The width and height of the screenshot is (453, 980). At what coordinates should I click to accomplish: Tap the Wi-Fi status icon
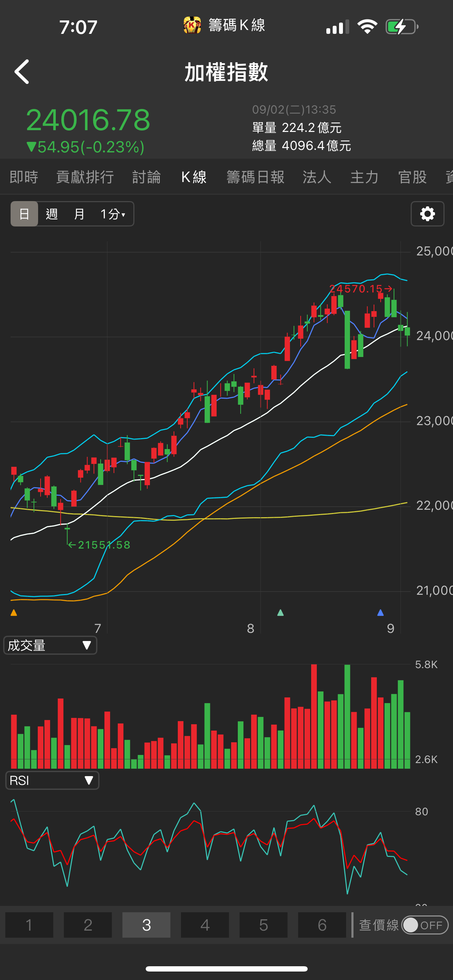pos(367,26)
